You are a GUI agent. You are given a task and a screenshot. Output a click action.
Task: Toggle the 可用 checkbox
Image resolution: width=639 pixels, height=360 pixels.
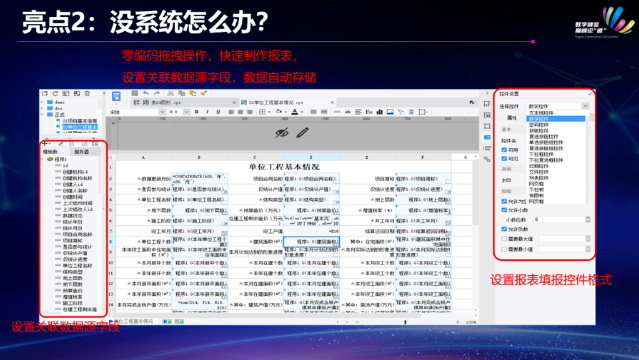pos(504,150)
